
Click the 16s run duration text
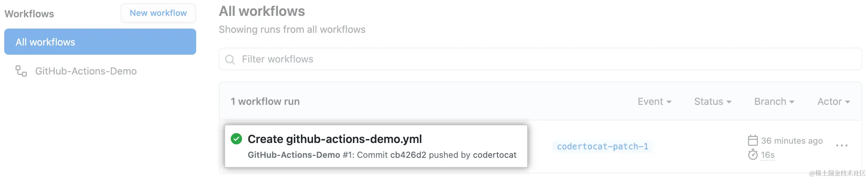pos(767,155)
